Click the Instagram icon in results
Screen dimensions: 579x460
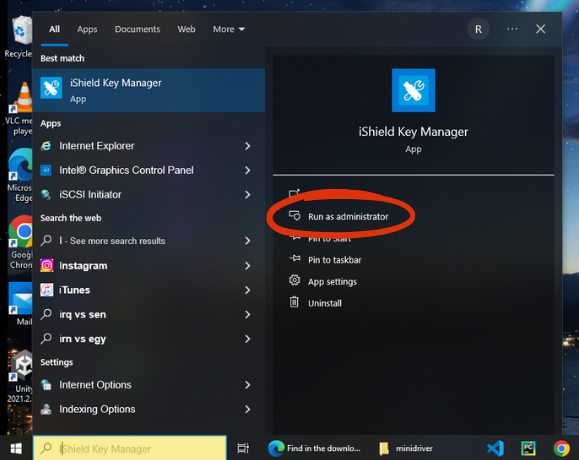pyautogui.click(x=47, y=266)
